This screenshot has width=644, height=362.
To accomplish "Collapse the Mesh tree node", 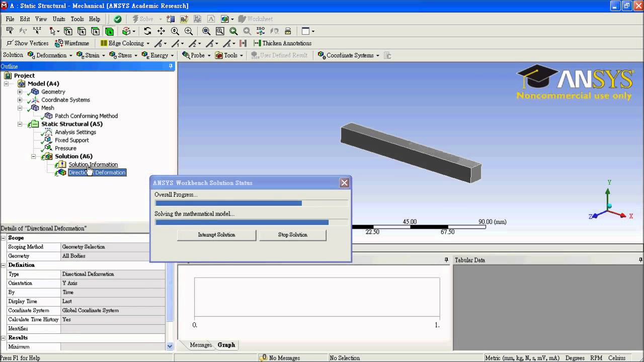I will (x=20, y=108).
